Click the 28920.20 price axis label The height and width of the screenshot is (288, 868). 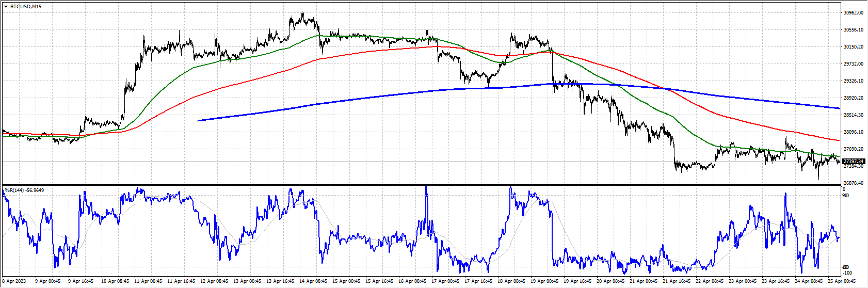click(853, 98)
